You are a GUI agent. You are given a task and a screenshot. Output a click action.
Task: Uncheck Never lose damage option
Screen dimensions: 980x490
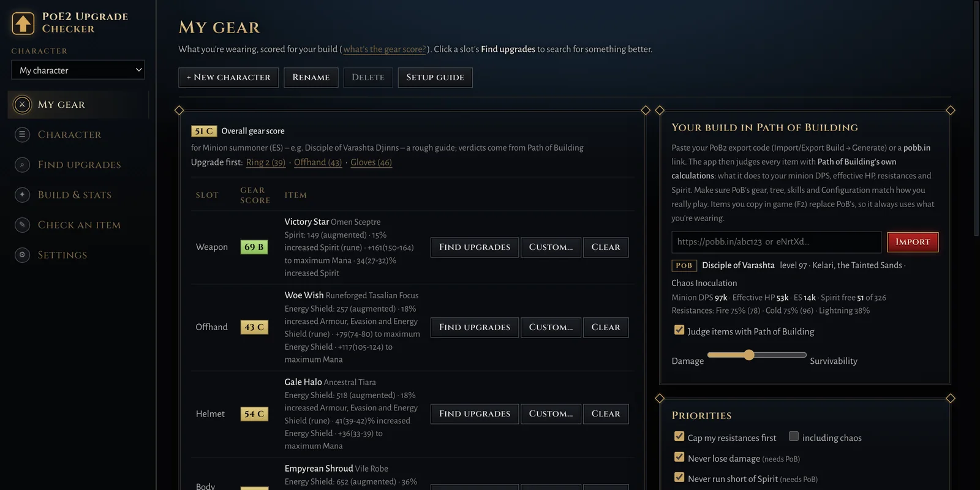(x=679, y=458)
